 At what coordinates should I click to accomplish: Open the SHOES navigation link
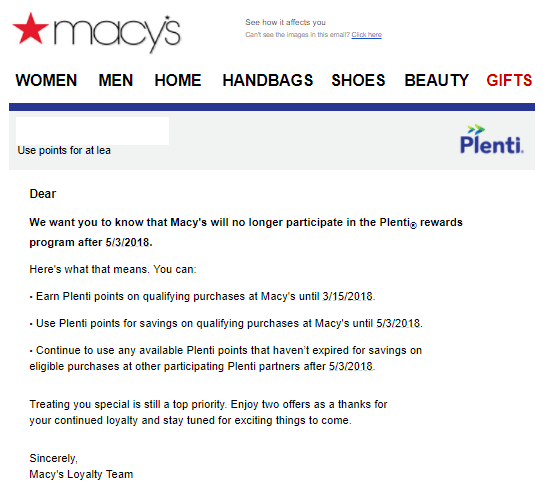pos(358,80)
